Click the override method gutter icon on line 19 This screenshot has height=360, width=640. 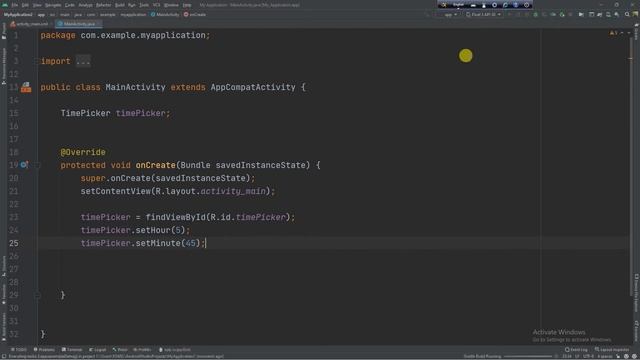pos(24,165)
